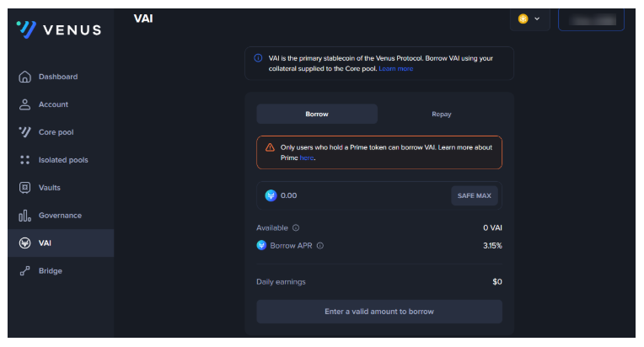Open the Vaults section

[49, 188]
